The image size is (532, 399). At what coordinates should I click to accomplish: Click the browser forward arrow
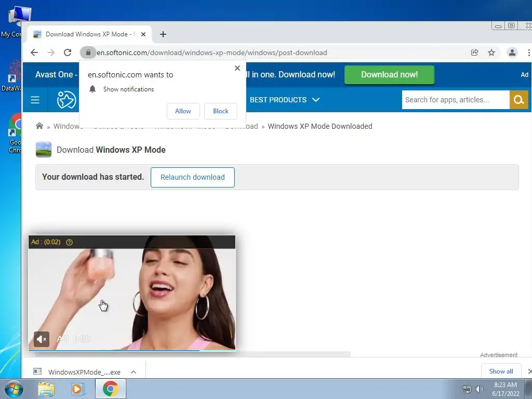(x=51, y=52)
